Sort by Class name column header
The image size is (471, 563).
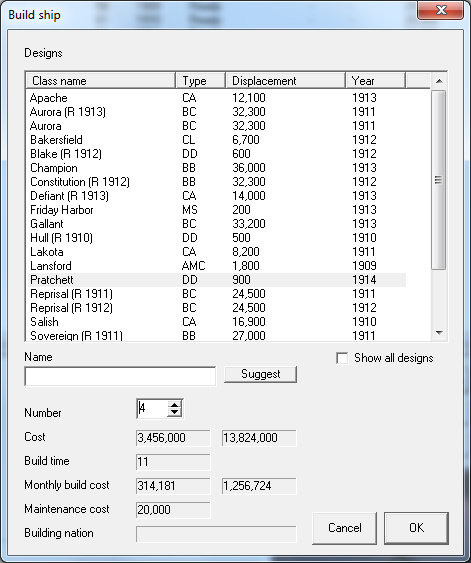(x=101, y=80)
